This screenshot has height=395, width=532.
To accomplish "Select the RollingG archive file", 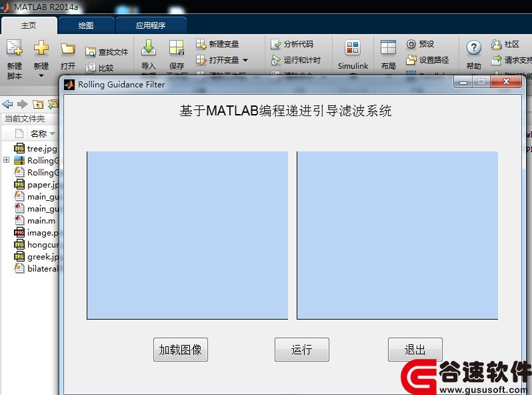I will coord(36,160).
